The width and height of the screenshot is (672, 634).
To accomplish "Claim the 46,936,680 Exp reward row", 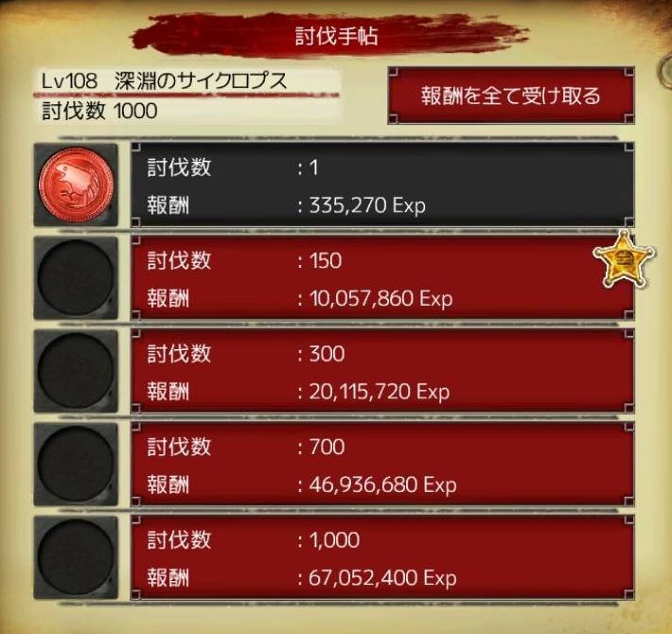I will 382,464.
